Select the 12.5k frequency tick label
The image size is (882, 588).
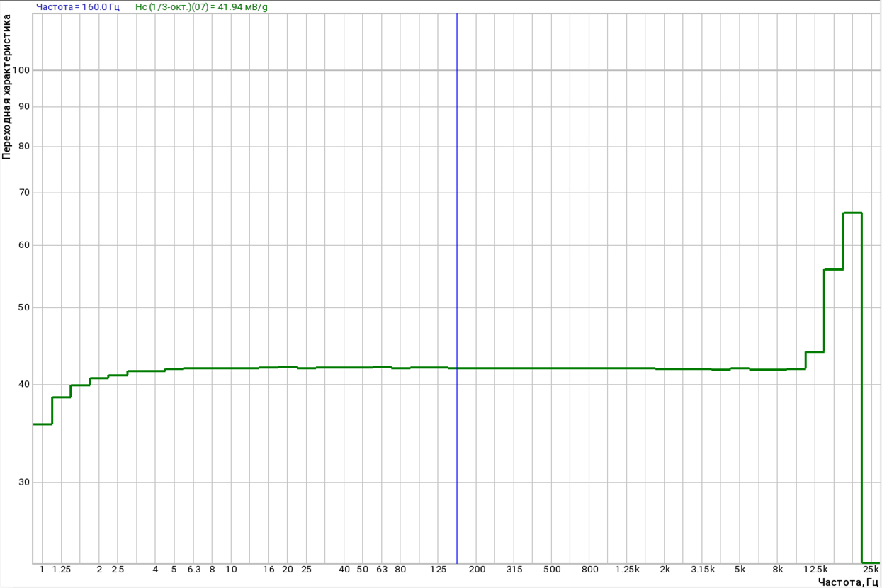[816, 570]
